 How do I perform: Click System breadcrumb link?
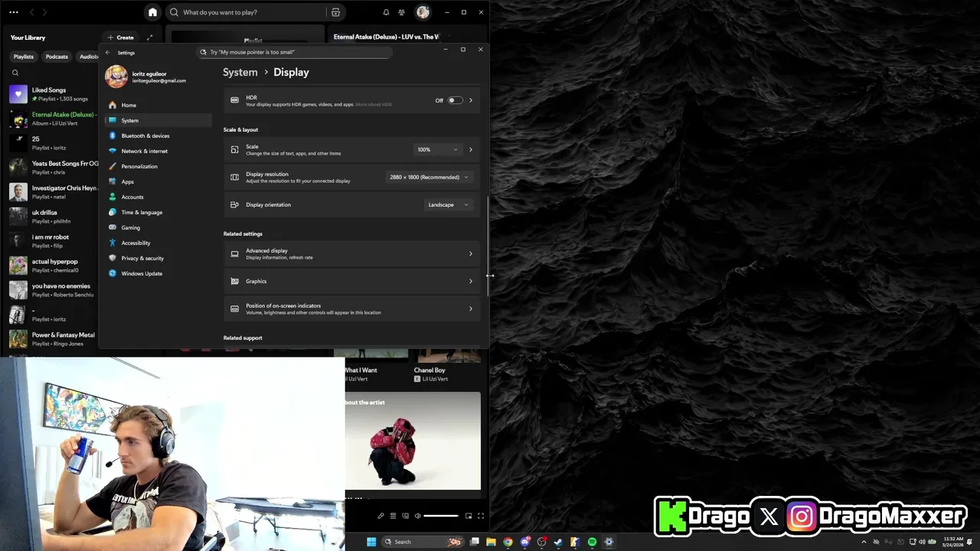click(x=240, y=72)
